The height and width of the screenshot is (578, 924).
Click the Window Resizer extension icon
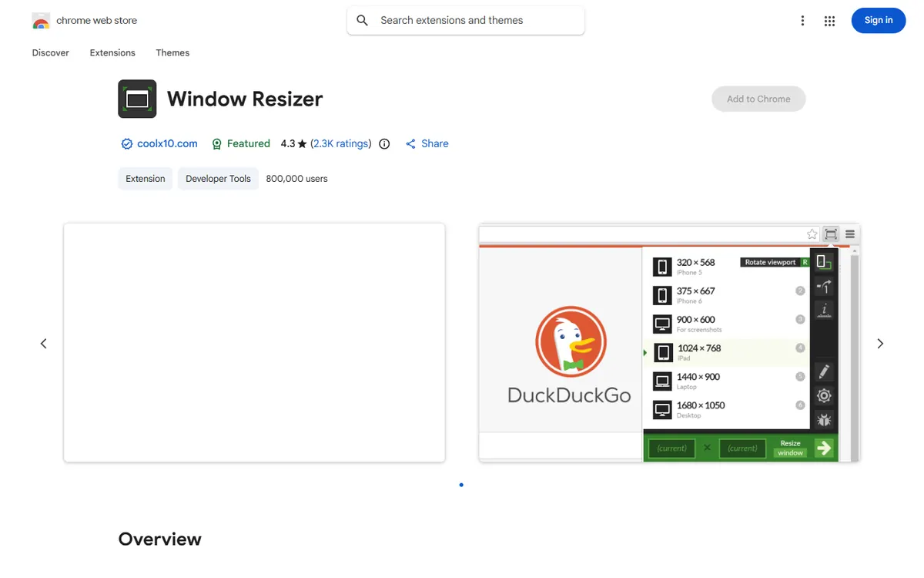[137, 99]
